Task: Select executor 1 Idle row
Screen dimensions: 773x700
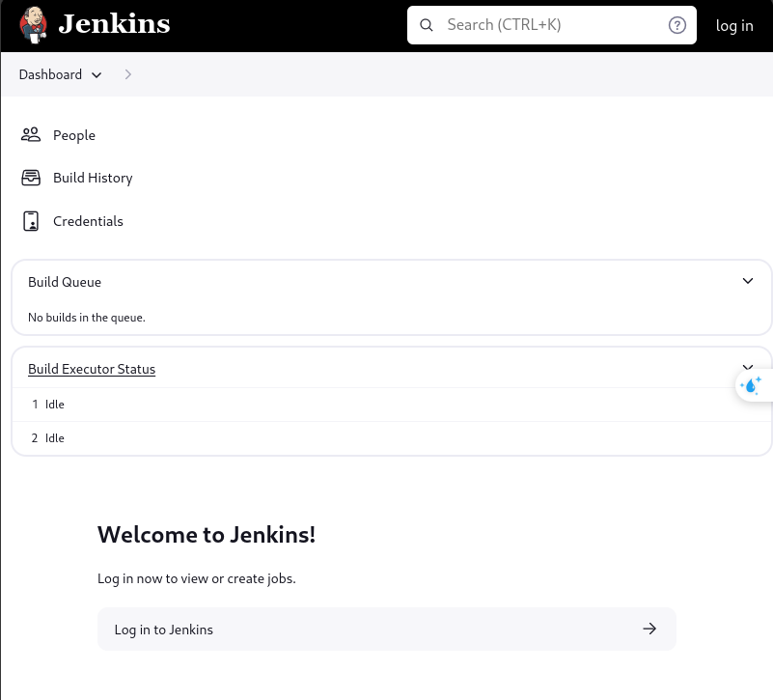Action: point(392,405)
